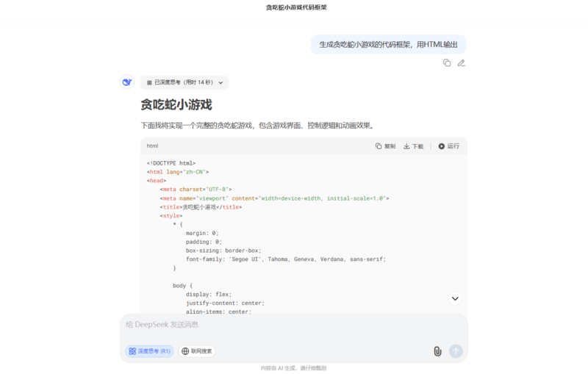The image size is (588, 374).
Task: Click the meta name="viewport" code line
Action: click(x=274, y=198)
